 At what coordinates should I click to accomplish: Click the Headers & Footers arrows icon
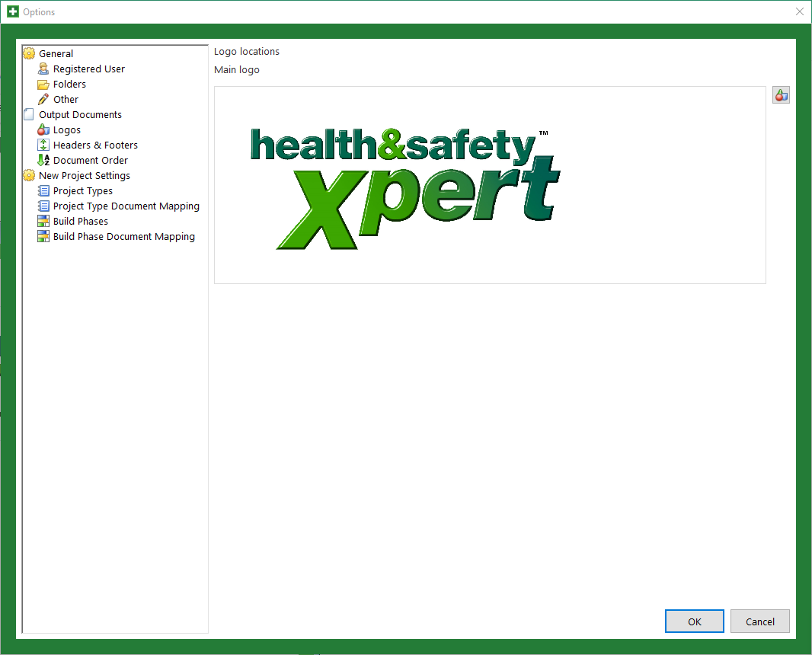pyautogui.click(x=43, y=145)
